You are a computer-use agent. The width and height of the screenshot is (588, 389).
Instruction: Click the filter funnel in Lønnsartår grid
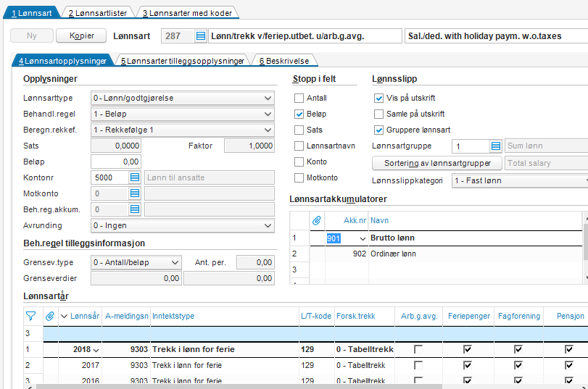point(30,316)
